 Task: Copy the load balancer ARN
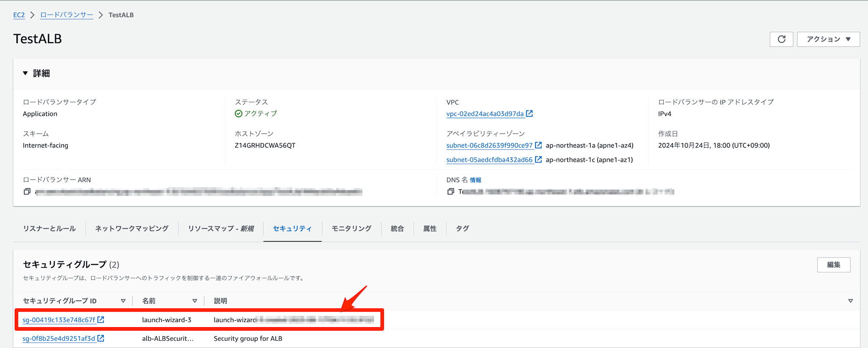(x=27, y=192)
